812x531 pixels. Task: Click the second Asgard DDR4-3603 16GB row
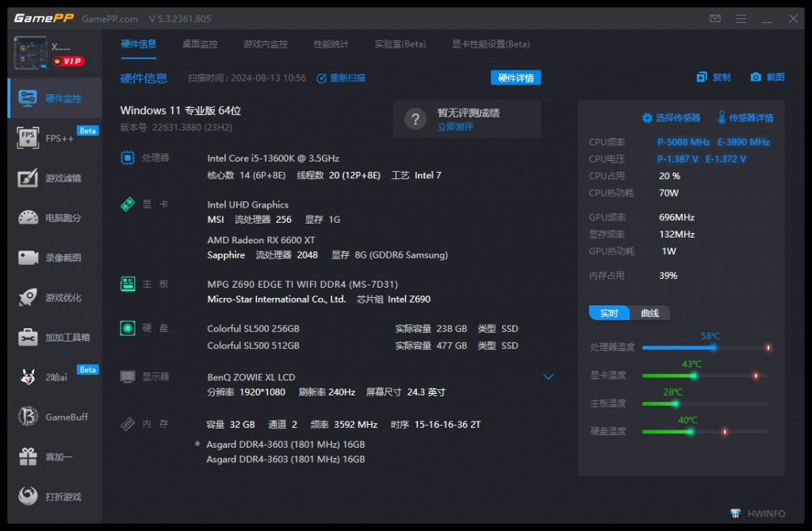[x=285, y=460]
